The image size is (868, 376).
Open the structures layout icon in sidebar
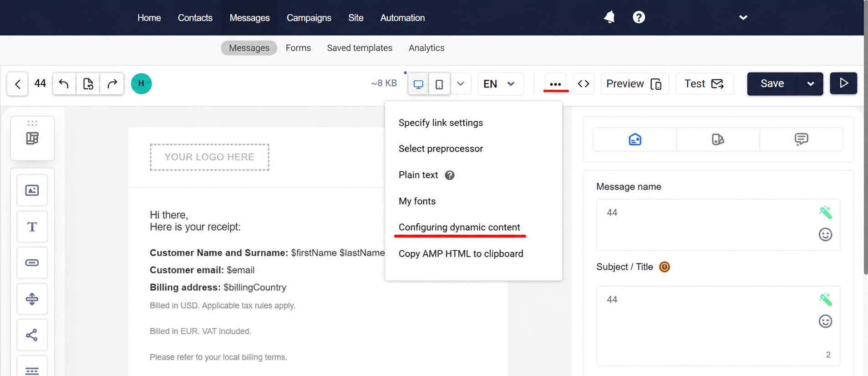coord(32,138)
